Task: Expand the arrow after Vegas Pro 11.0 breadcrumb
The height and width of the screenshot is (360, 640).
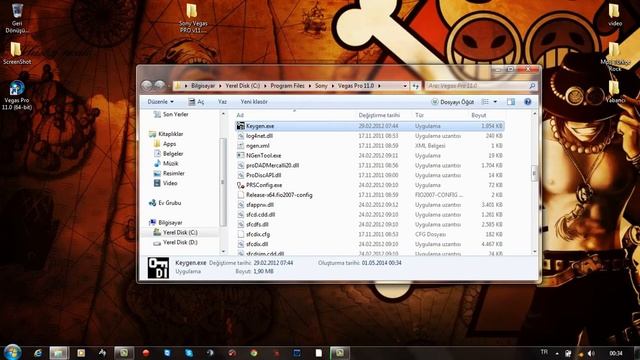Action: pos(379,86)
